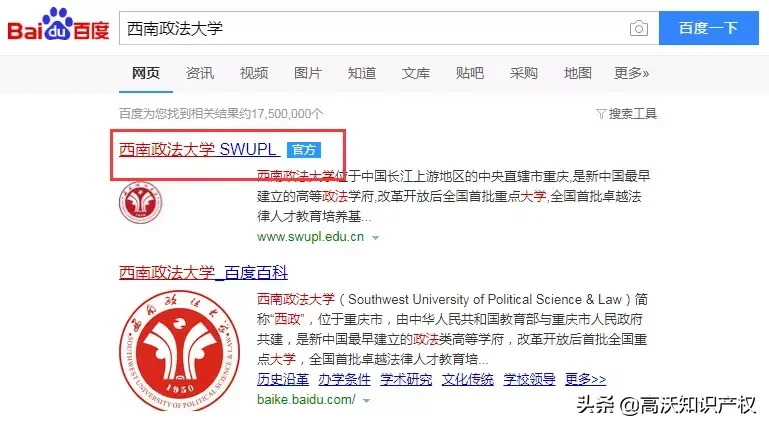Open the 学术研究 sublink
This screenshot has height=427, width=769.
coord(406,379)
